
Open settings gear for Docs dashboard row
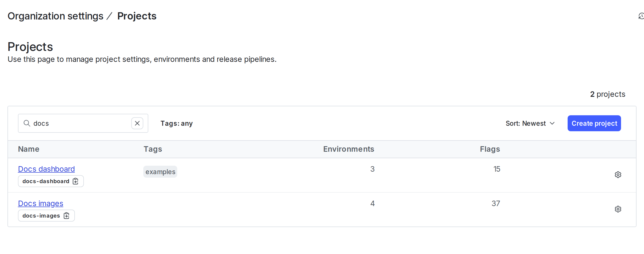tap(618, 174)
